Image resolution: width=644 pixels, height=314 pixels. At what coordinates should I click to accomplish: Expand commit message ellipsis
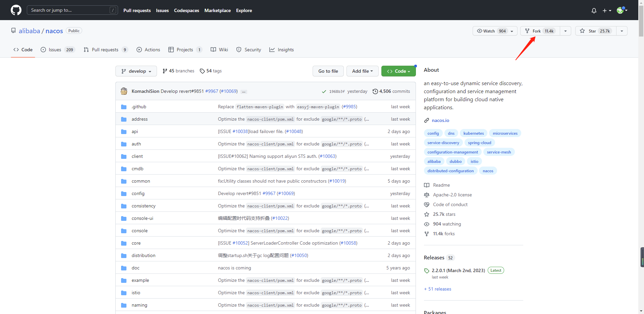[244, 91]
